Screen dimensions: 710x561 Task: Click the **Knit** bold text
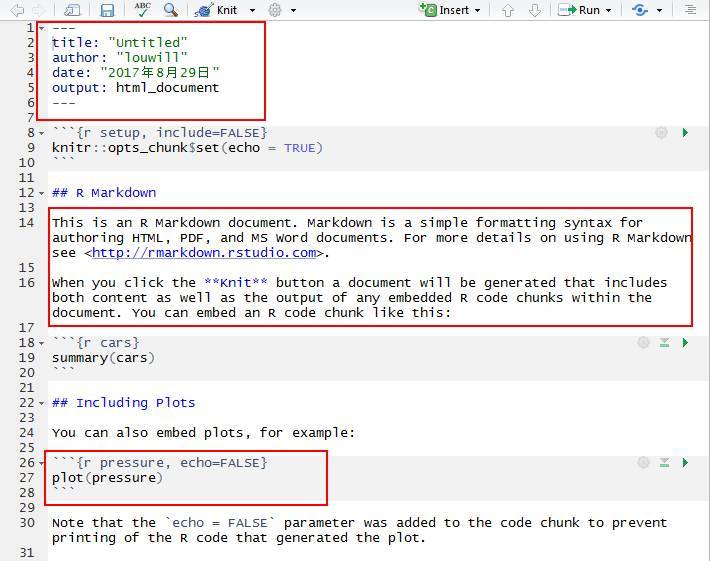pyautogui.click(x=236, y=283)
